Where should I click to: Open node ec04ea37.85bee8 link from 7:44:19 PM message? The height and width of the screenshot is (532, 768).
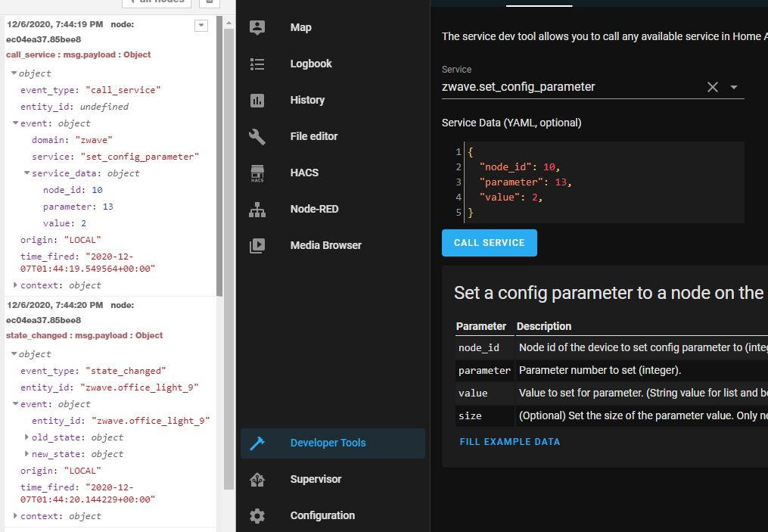click(x=44, y=39)
